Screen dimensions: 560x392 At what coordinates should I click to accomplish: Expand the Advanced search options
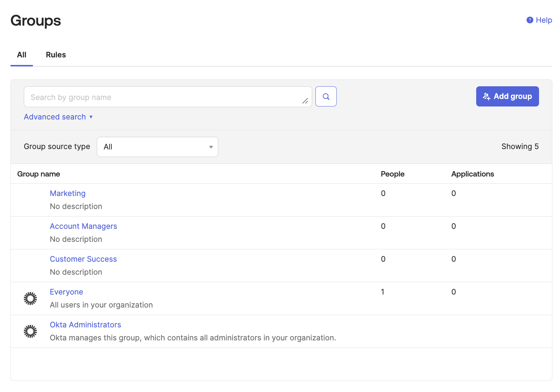pyautogui.click(x=58, y=117)
